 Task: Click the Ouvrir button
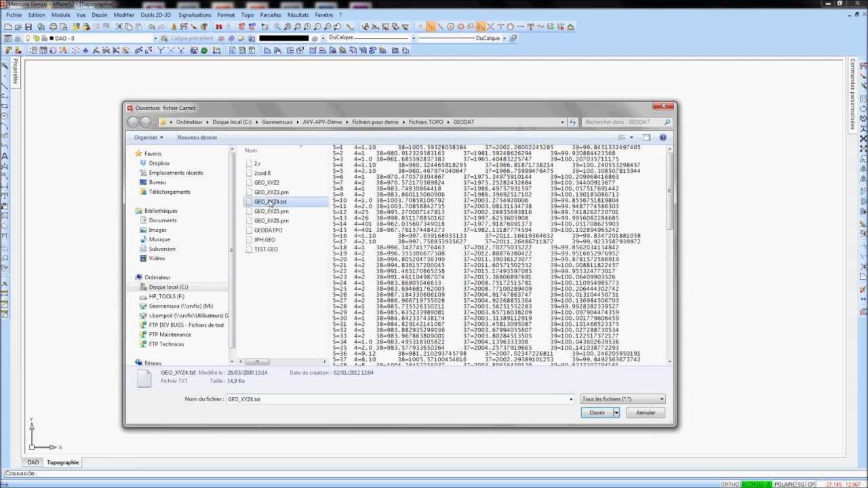click(x=597, y=413)
